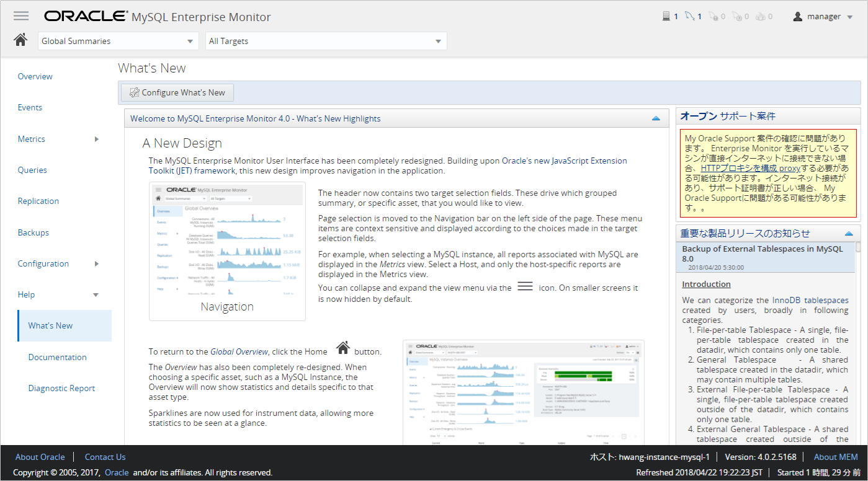Click the ホスト: hwang-instance-mysql-1 footer text
This screenshot has height=481, width=868.
coord(649,457)
